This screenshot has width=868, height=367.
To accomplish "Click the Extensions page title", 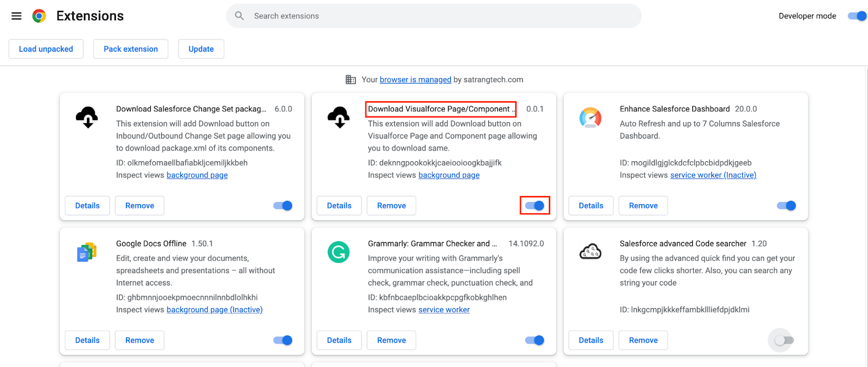I will click(x=90, y=16).
